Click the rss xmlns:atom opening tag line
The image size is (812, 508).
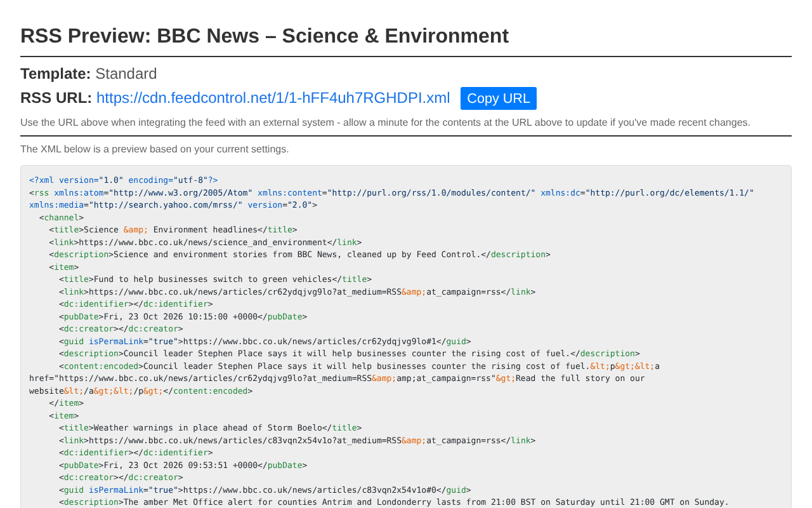[x=391, y=192]
